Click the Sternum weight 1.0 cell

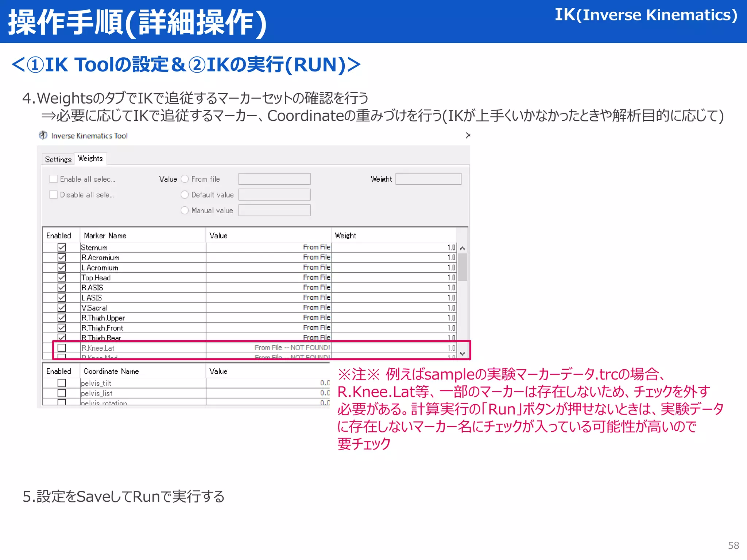[394, 247]
